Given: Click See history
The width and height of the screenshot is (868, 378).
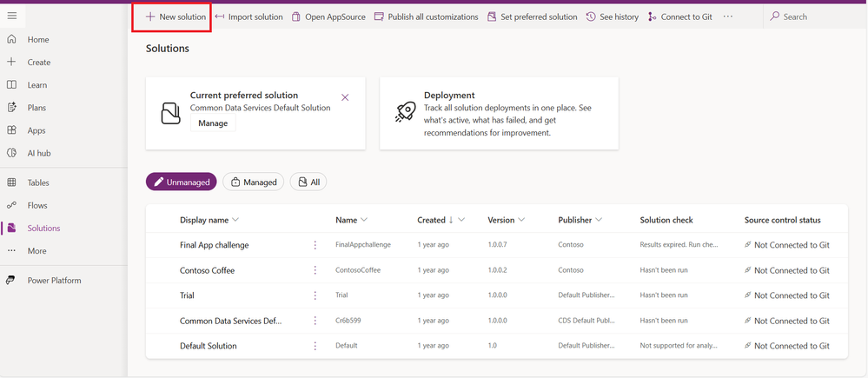Looking at the screenshot, I should pos(613,17).
